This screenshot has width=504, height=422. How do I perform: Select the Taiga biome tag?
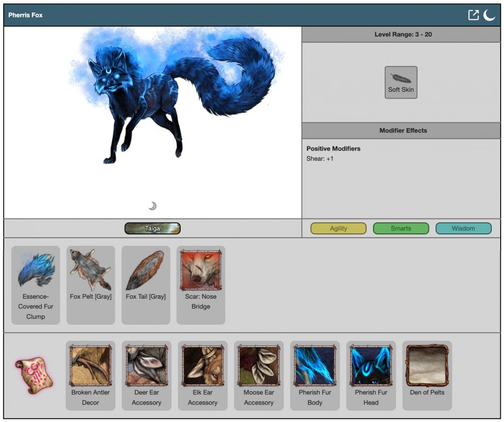pos(153,228)
